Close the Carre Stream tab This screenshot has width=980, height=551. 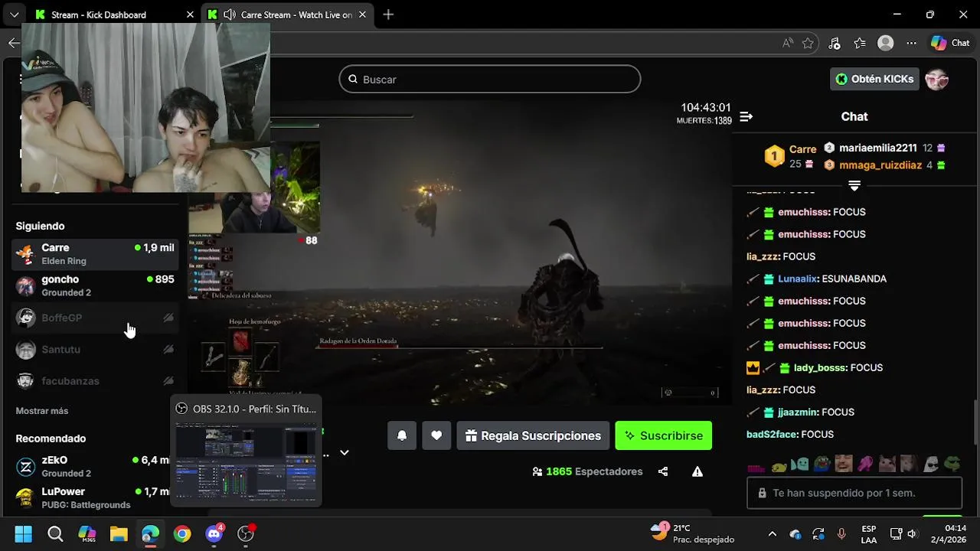click(362, 15)
